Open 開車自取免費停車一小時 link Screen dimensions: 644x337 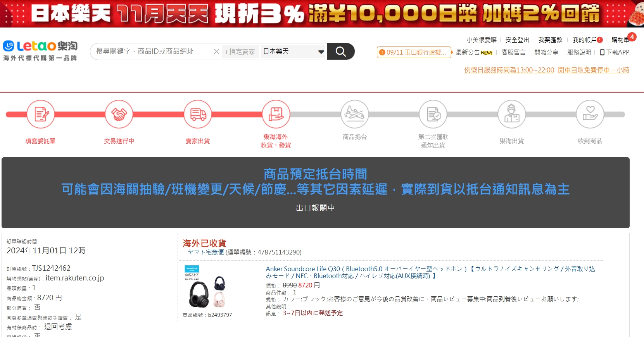click(x=594, y=70)
